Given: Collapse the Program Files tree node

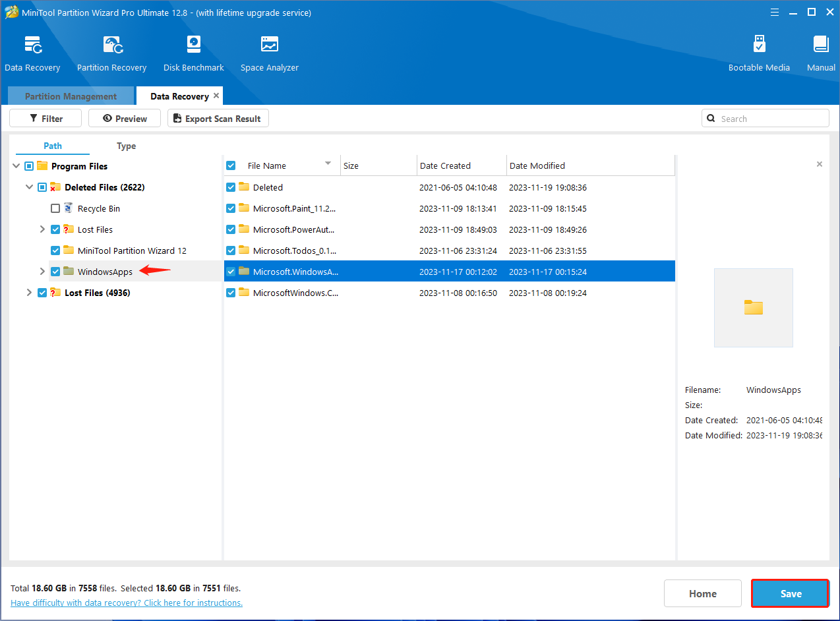Looking at the screenshot, I should (16, 166).
